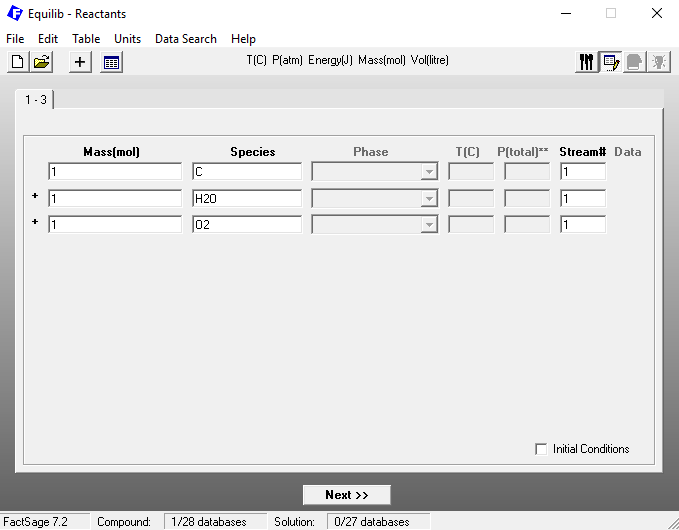Click the plus sign before H2O row
The width and height of the screenshot is (679, 530).
point(35,196)
